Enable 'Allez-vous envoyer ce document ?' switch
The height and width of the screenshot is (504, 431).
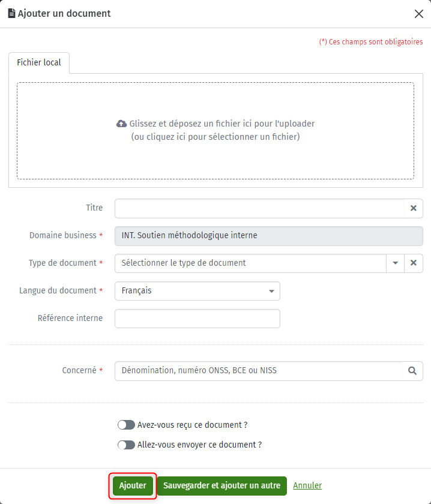click(126, 445)
